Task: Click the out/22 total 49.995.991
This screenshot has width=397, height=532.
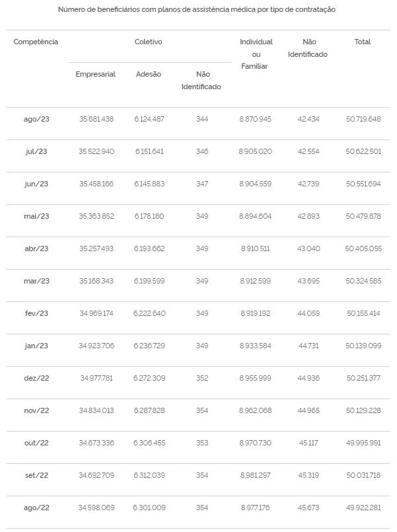Action: 363,443
